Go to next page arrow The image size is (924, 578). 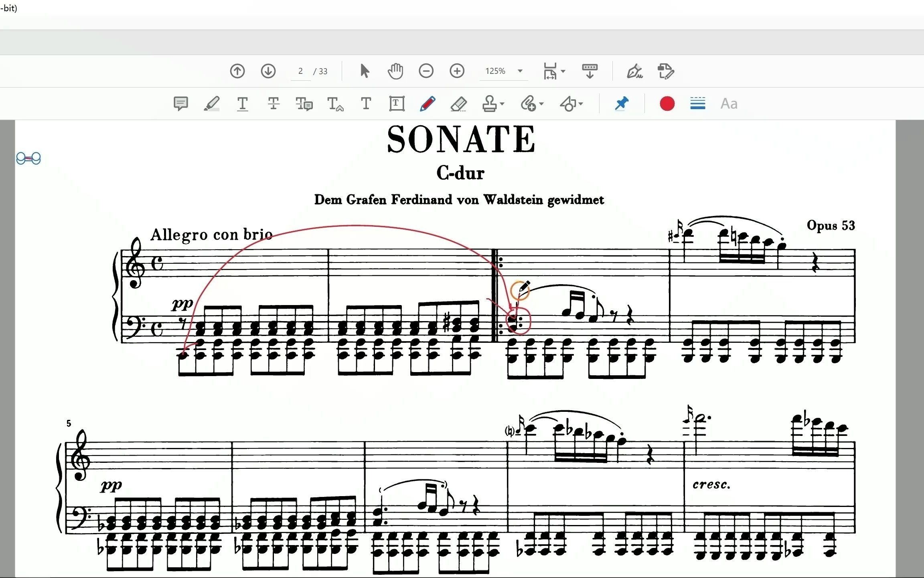click(x=268, y=71)
